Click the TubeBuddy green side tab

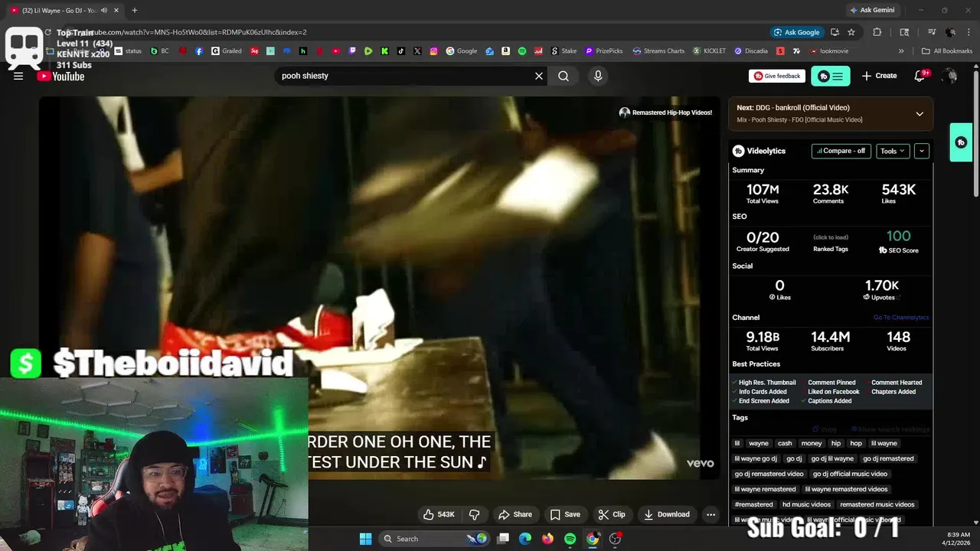point(961,142)
